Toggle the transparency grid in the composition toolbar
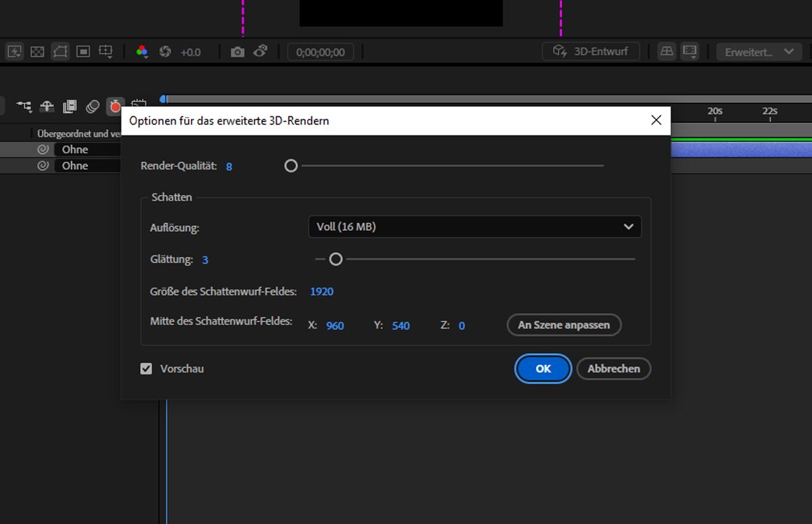Viewport: 812px width, 524px height. (37, 51)
